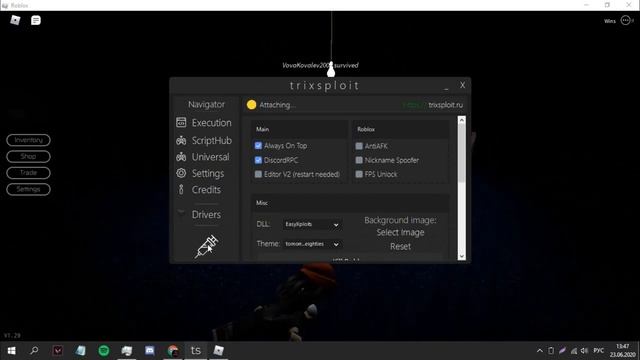Open the Universal scripts page

pyautogui.click(x=210, y=157)
